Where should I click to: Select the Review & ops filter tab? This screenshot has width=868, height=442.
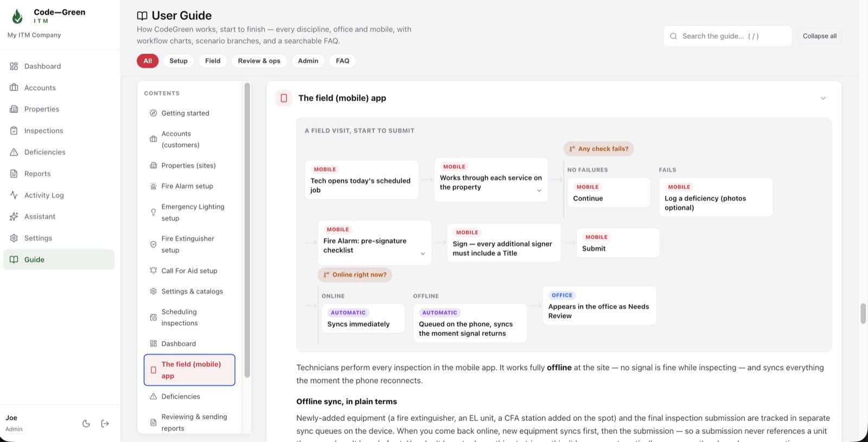259,61
